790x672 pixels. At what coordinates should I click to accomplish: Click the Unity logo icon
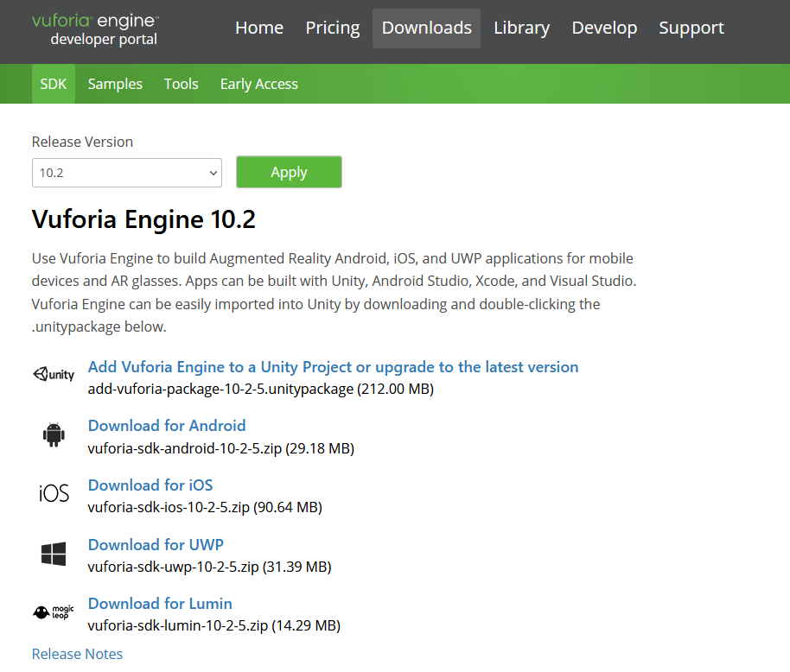[x=54, y=373]
